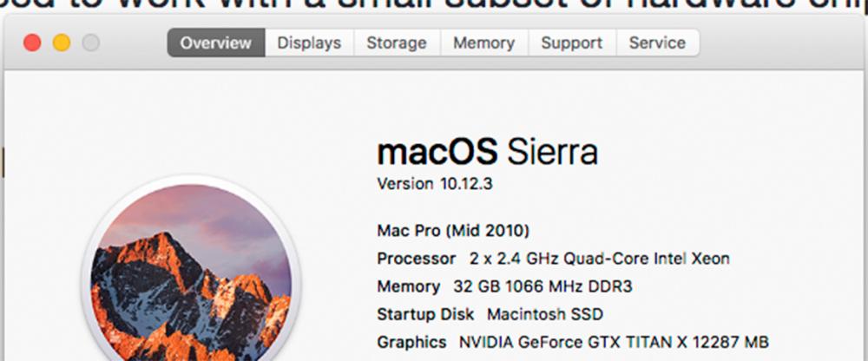Switch to the Service tab
868x361 pixels.
tap(657, 43)
